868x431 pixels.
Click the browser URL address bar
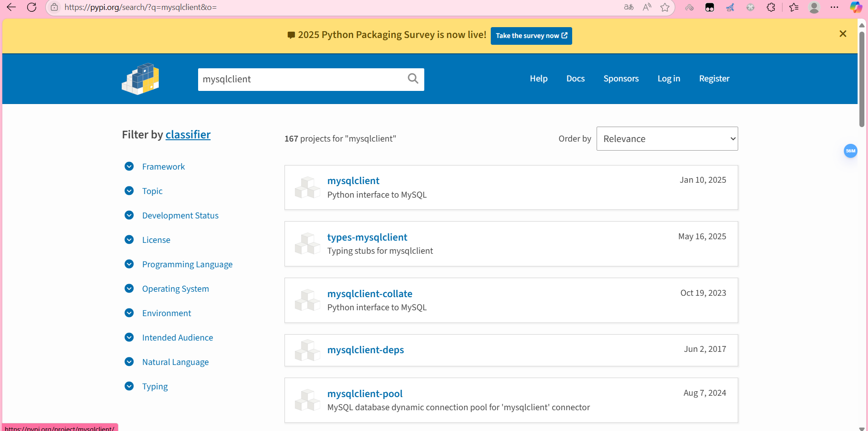[339, 7]
